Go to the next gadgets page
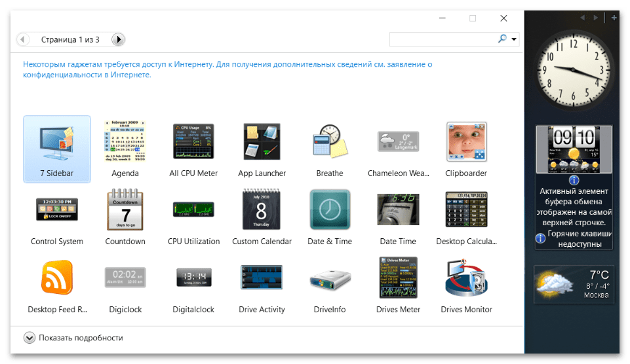Viewport: 630px width, 364px height. click(118, 39)
